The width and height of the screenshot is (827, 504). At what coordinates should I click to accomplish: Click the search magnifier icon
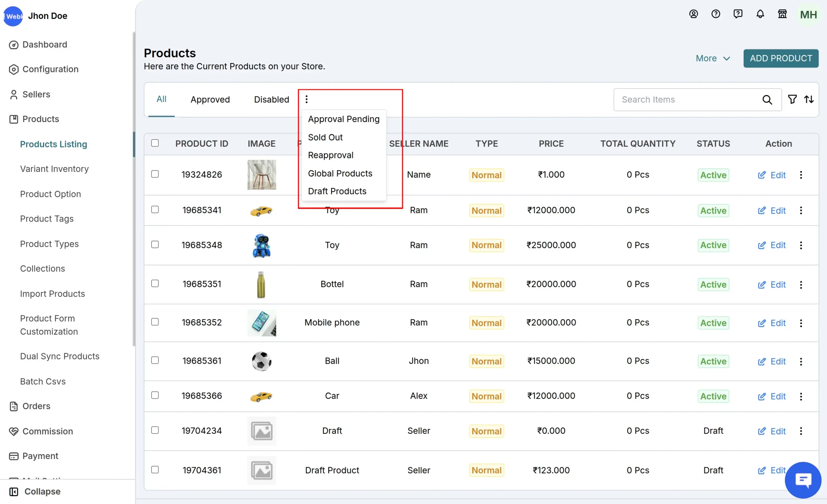click(x=767, y=100)
